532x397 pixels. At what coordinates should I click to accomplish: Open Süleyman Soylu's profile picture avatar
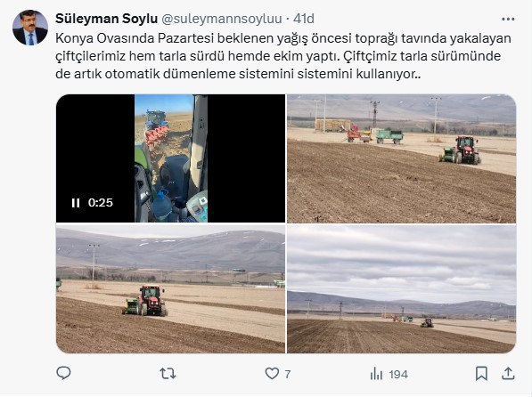30,28
